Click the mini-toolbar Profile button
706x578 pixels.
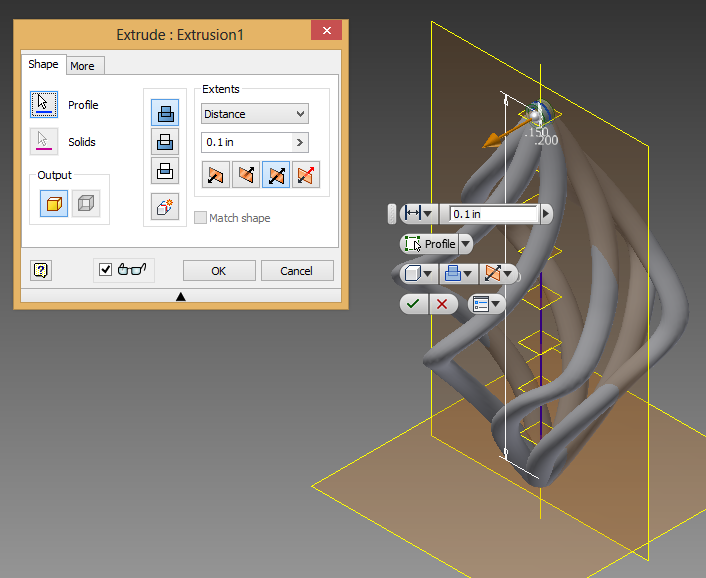click(430, 244)
